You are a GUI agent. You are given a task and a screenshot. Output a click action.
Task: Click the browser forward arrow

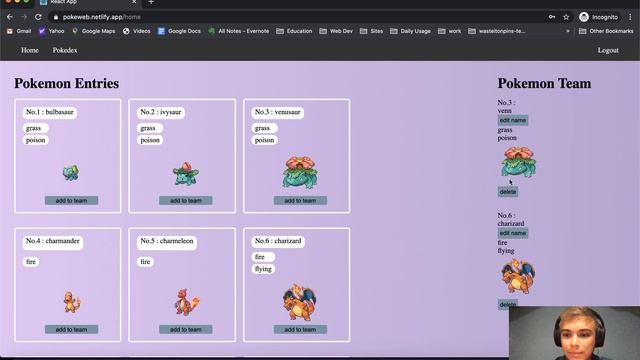[x=24, y=17]
